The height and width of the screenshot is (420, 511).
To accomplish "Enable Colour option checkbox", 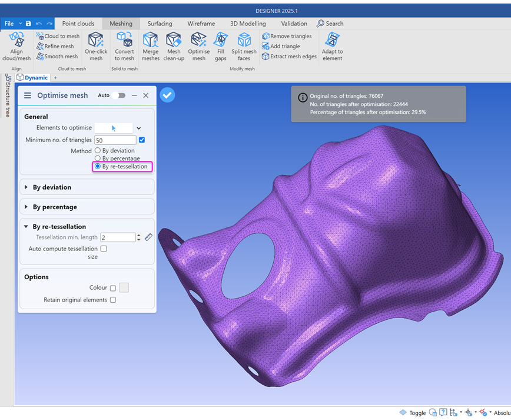I will 113,288.
